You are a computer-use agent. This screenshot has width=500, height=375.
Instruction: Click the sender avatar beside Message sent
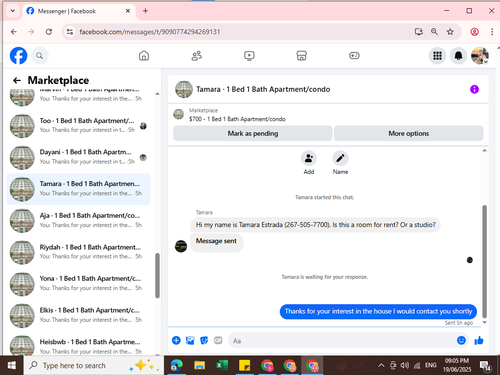(x=181, y=246)
